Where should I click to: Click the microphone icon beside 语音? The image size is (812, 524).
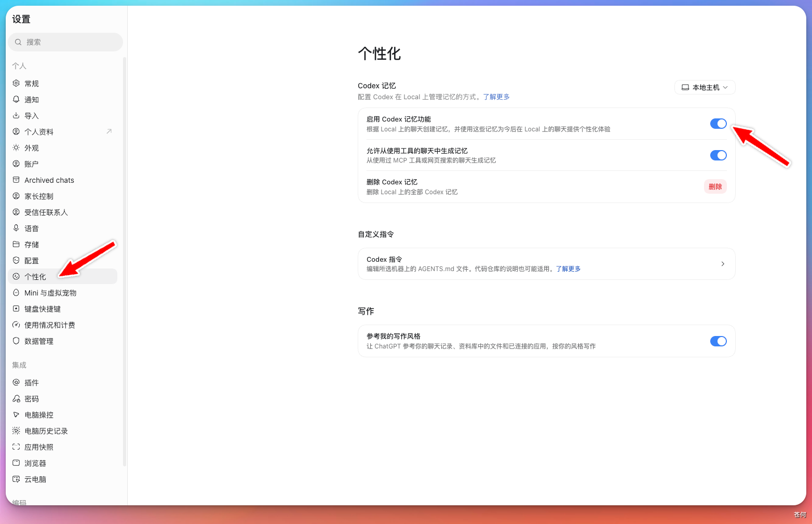(x=16, y=228)
